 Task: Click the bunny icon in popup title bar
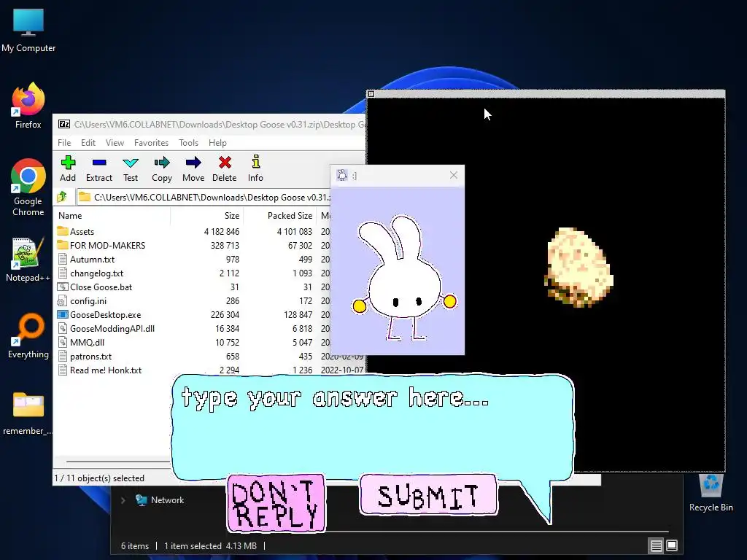[342, 175]
